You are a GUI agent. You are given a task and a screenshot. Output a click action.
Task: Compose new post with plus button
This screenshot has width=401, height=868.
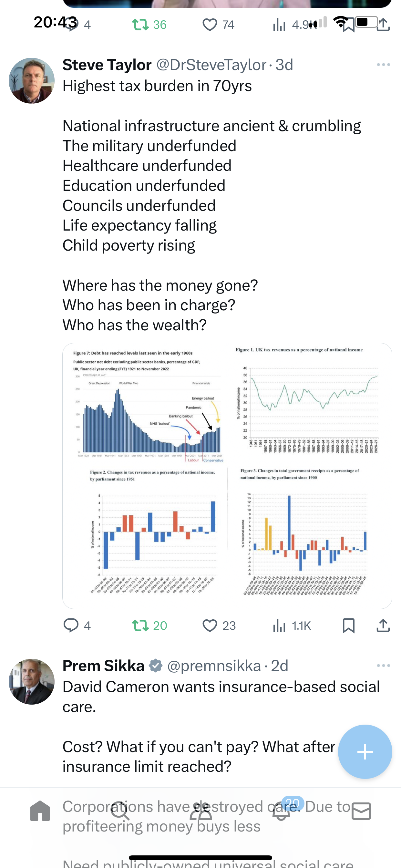(x=365, y=751)
